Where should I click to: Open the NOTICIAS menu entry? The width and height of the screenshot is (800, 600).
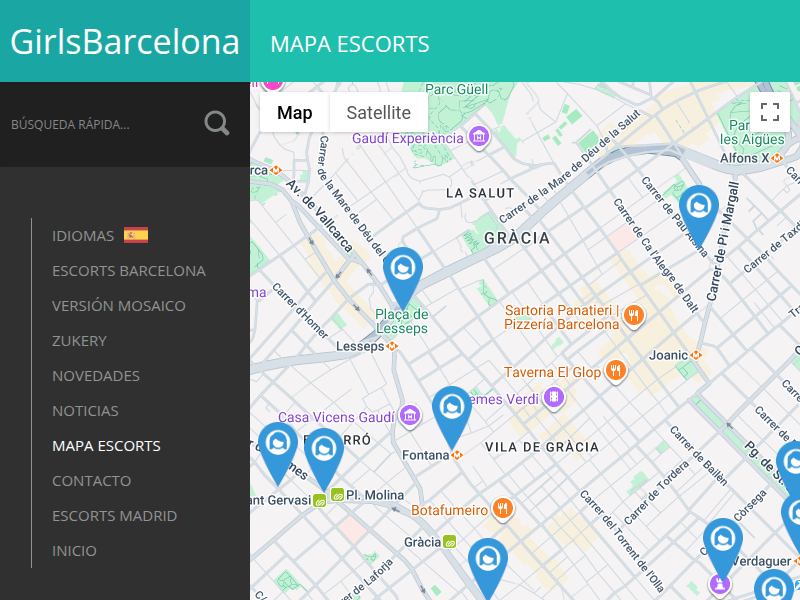coord(85,410)
